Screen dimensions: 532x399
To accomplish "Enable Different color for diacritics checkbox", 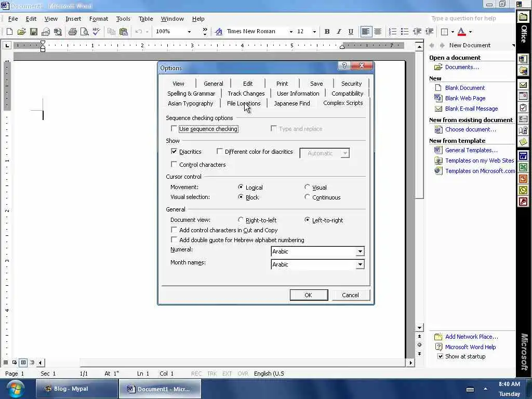I will click(220, 151).
